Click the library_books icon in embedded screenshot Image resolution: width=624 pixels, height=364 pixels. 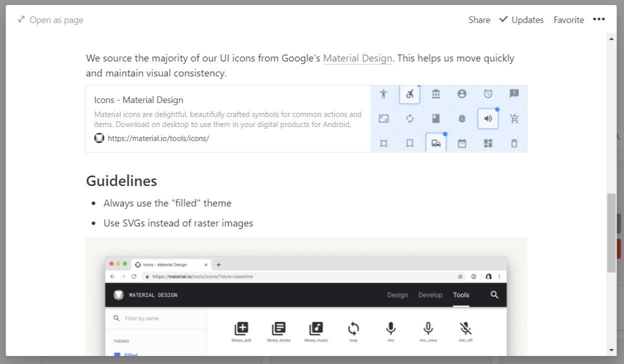point(278,328)
